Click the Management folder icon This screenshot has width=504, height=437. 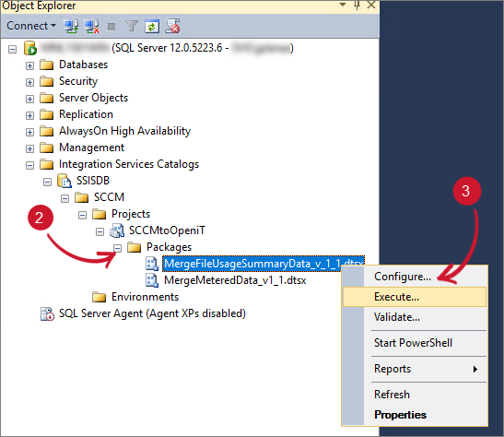click(x=47, y=148)
